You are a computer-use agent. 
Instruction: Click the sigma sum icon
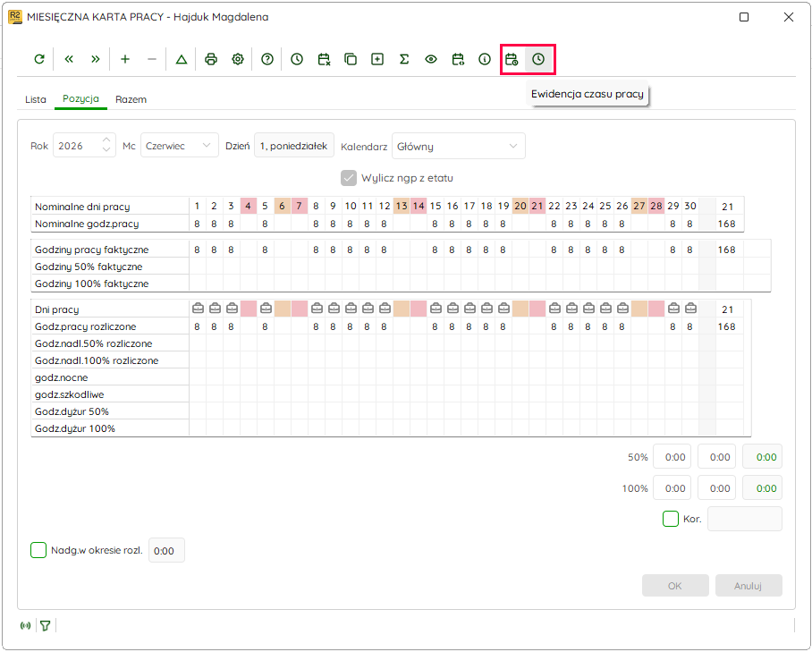click(x=404, y=59)
